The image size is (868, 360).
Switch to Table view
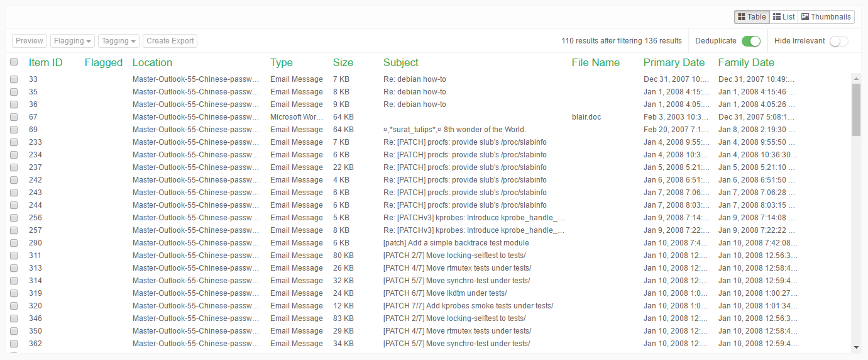point(752,17)
